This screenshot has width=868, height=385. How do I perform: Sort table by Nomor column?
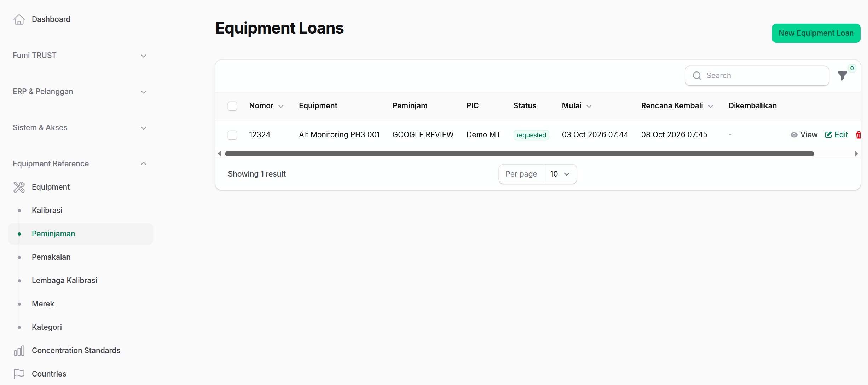click(x=266, y=106)
